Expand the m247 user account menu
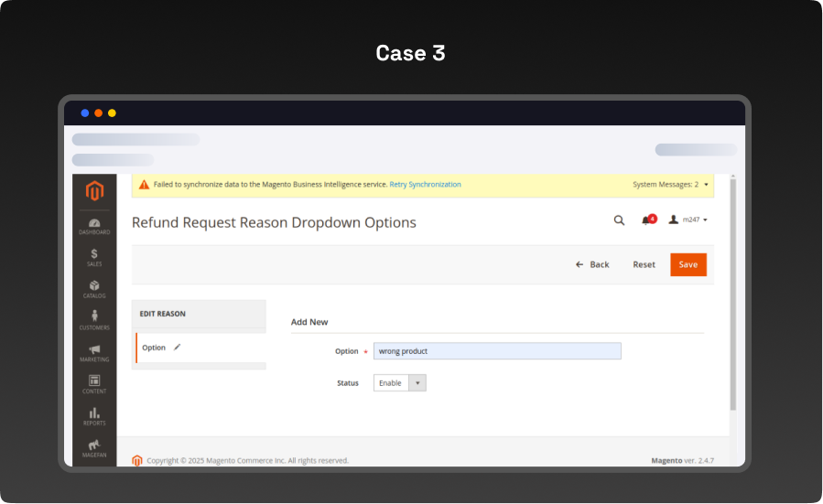Screen dimensions: 823x504 (688, 220)
